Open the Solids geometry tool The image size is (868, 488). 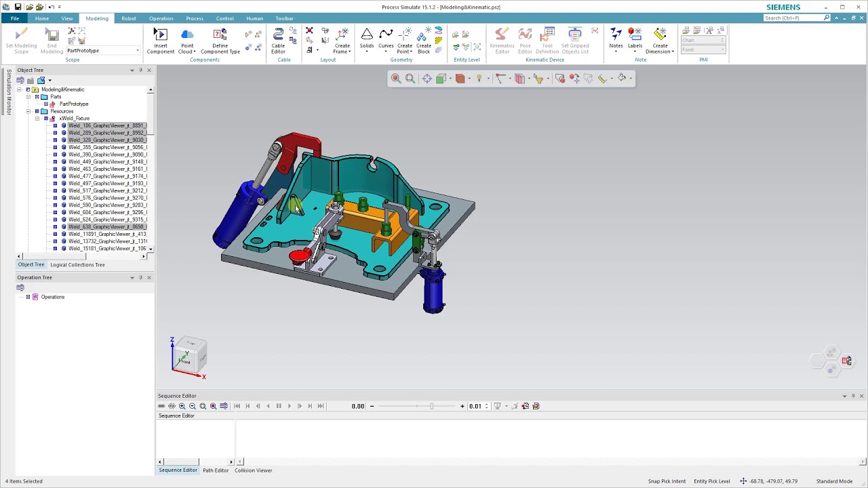click(x=367, y=41)
